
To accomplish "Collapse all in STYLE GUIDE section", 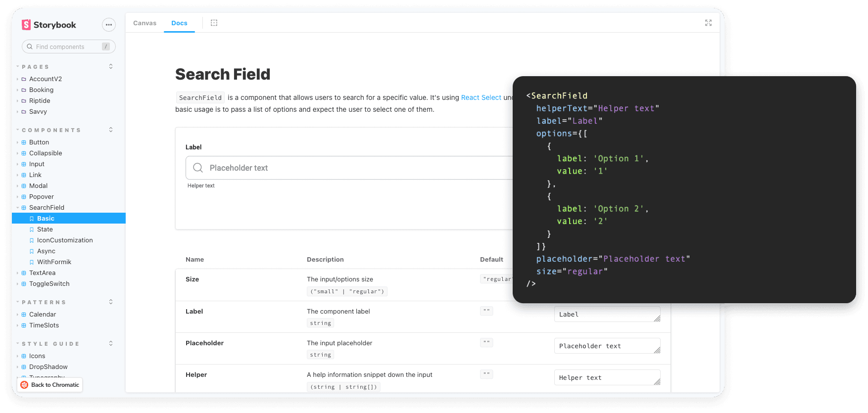I will [111, 343].
